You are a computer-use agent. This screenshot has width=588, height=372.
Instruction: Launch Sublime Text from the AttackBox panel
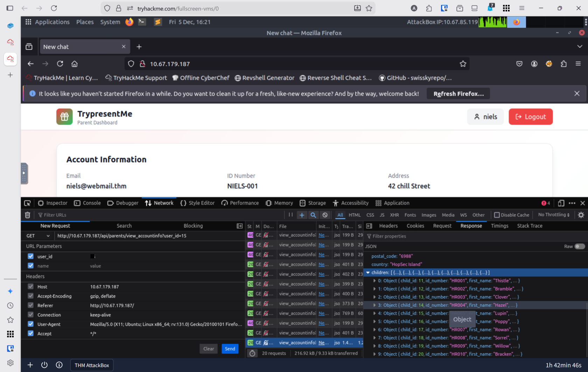pos(158,22)
